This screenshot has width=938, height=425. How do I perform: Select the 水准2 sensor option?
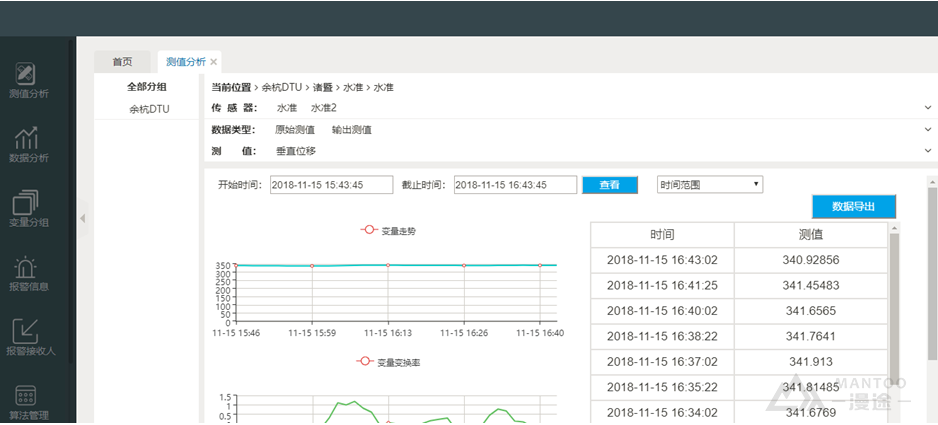[323, 107]
